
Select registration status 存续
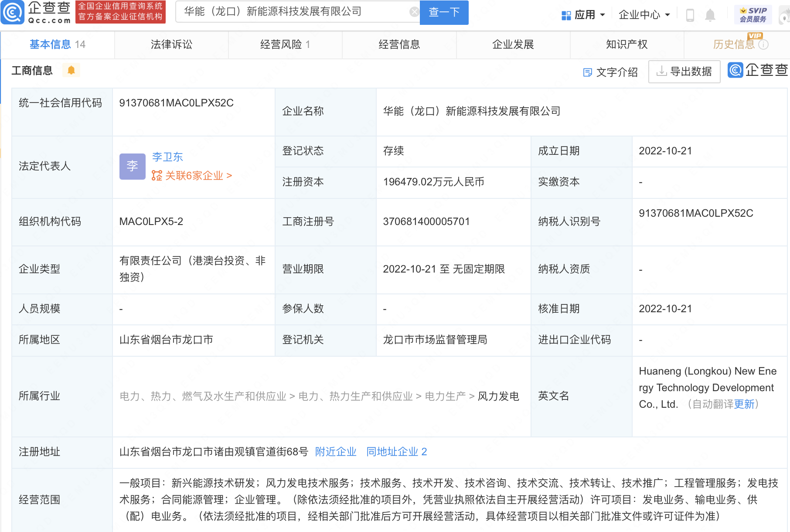(393, 151)
